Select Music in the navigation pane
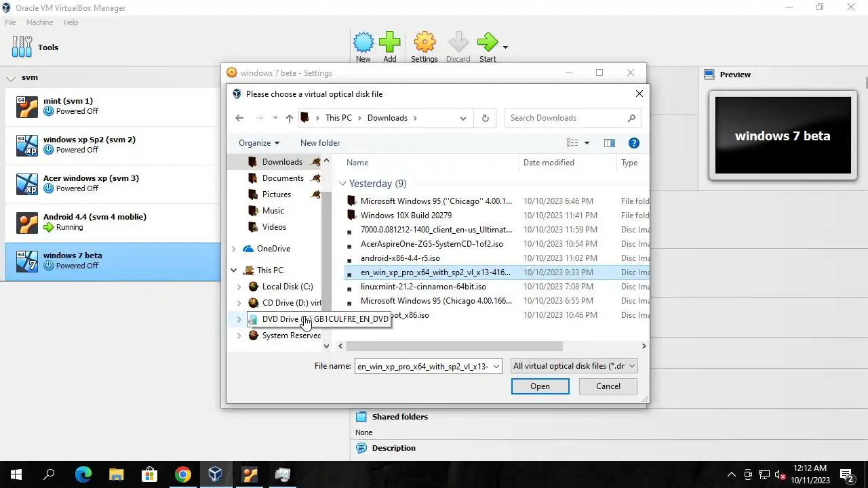 click(x=273, y=211)
